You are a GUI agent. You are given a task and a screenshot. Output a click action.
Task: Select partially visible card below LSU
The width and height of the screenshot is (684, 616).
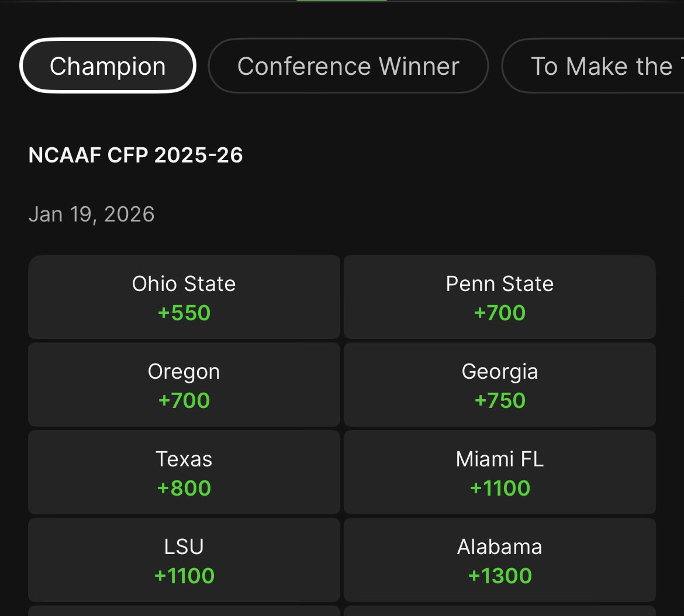184,611
